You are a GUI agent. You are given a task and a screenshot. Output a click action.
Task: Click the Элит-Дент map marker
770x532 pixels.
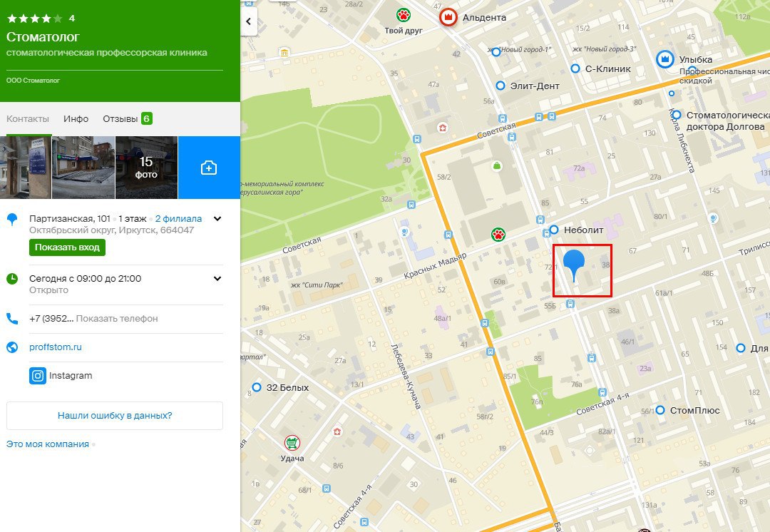[500, 86]
